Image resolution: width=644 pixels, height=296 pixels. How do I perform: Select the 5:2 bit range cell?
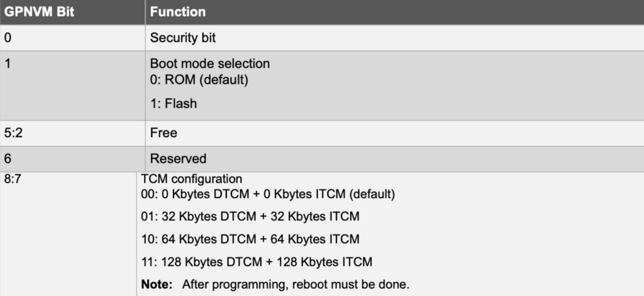(13, 133)
